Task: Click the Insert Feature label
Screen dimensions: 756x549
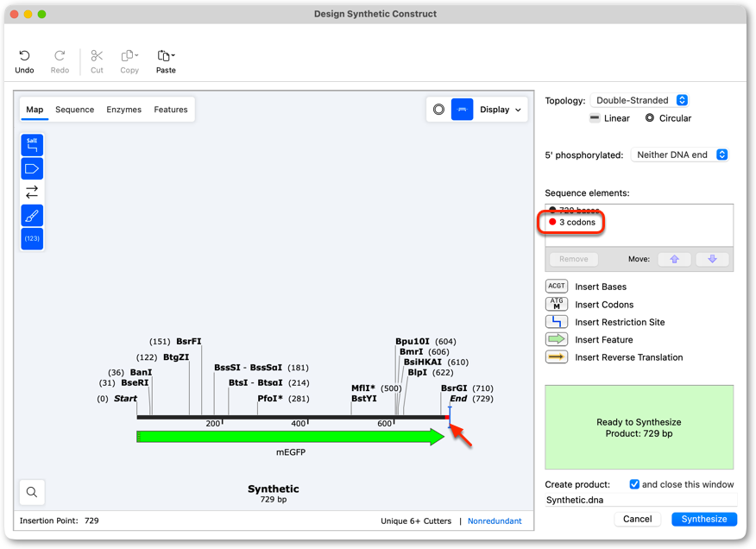Action: click(x=603, y=339)
